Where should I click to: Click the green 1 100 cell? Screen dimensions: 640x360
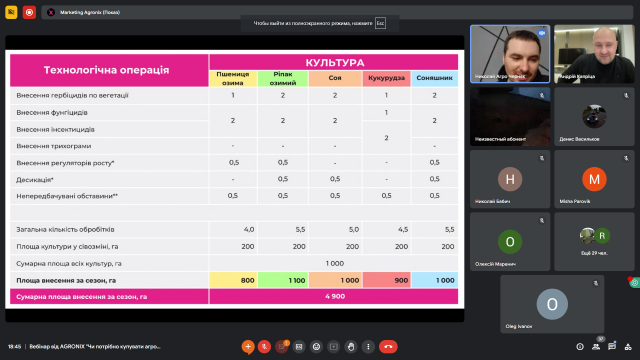point(283,280)
